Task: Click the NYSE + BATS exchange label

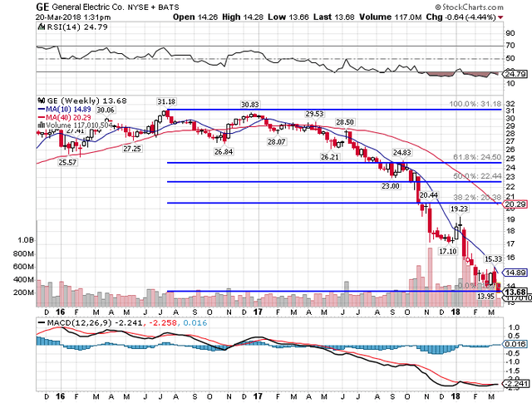Action: [x=153, y=7]
